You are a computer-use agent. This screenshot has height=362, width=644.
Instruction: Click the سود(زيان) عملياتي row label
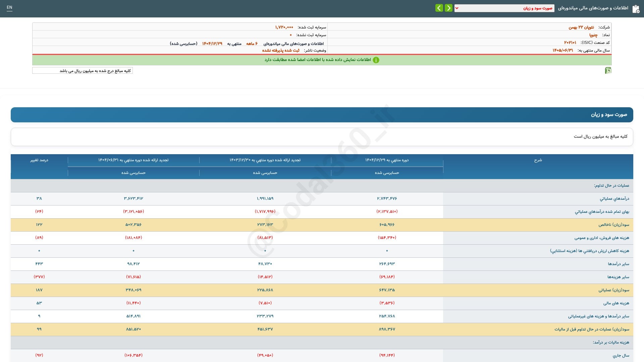[614, 290]
